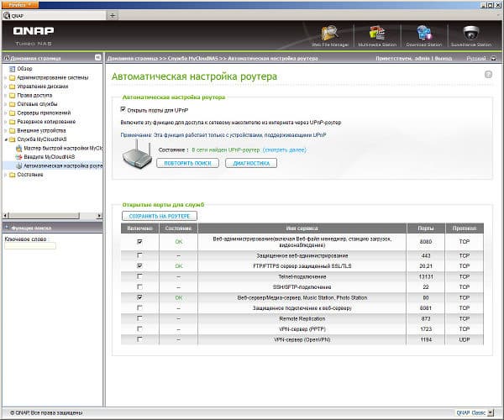The width and height of the screenshot is (504, 420).
Task: Open the Русский language dropdown
Action: [x=493, y=59]
